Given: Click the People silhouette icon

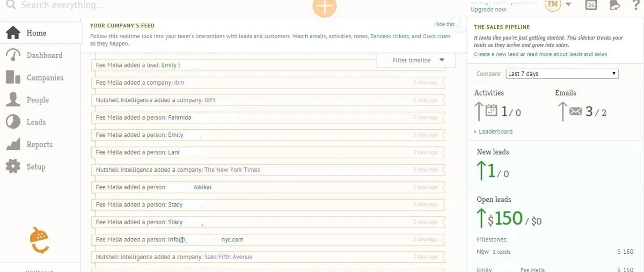Looking at the screenshot, I should 13,100.
